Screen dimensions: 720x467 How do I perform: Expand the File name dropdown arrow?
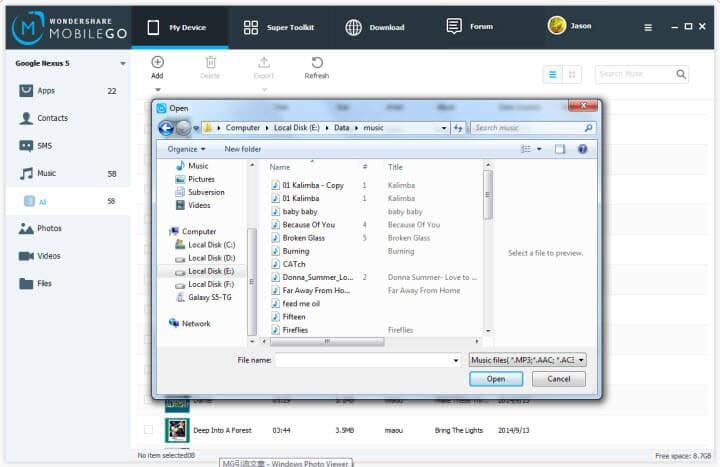456,360
